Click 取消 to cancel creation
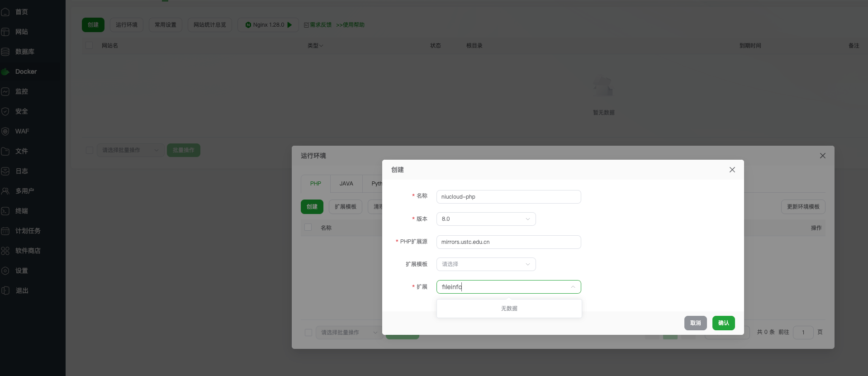 click(696, 323)
